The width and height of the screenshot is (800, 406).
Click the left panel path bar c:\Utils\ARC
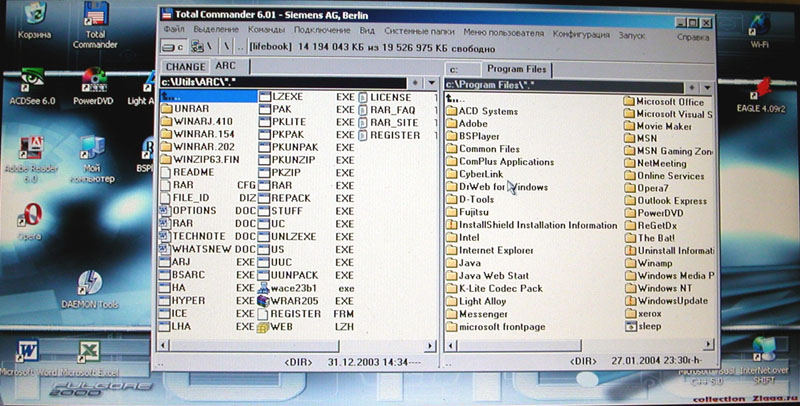[x=283, y=82]
